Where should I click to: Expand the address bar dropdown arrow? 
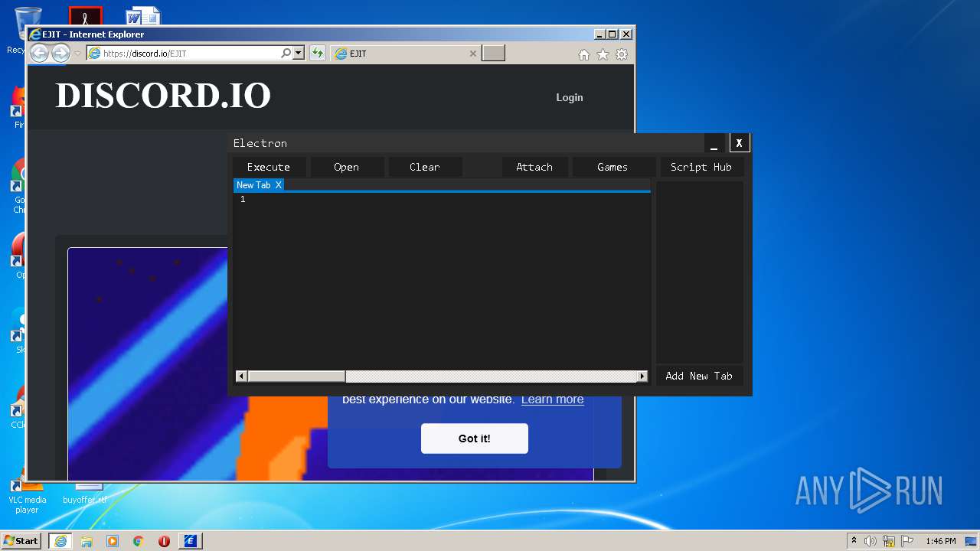(299, 54)
